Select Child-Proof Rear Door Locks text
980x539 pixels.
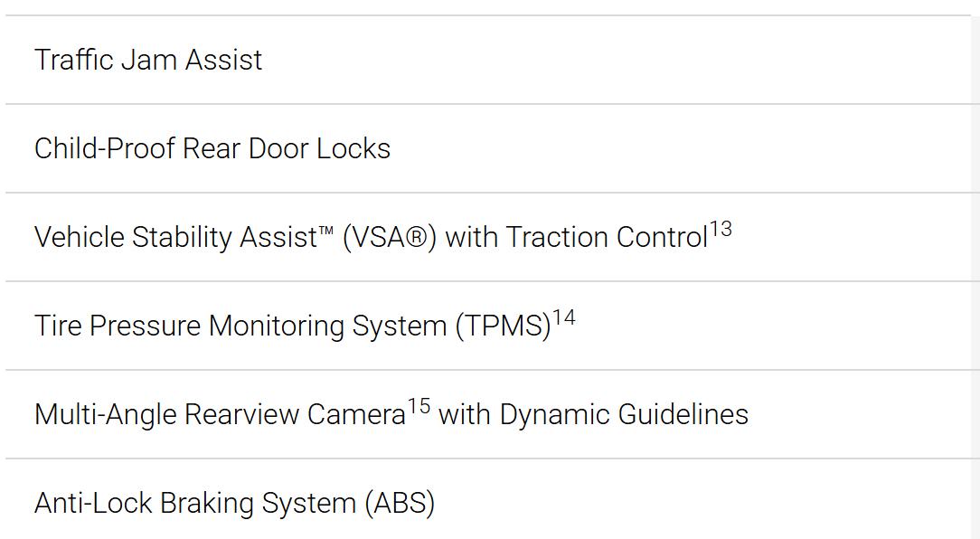point(212,149)
